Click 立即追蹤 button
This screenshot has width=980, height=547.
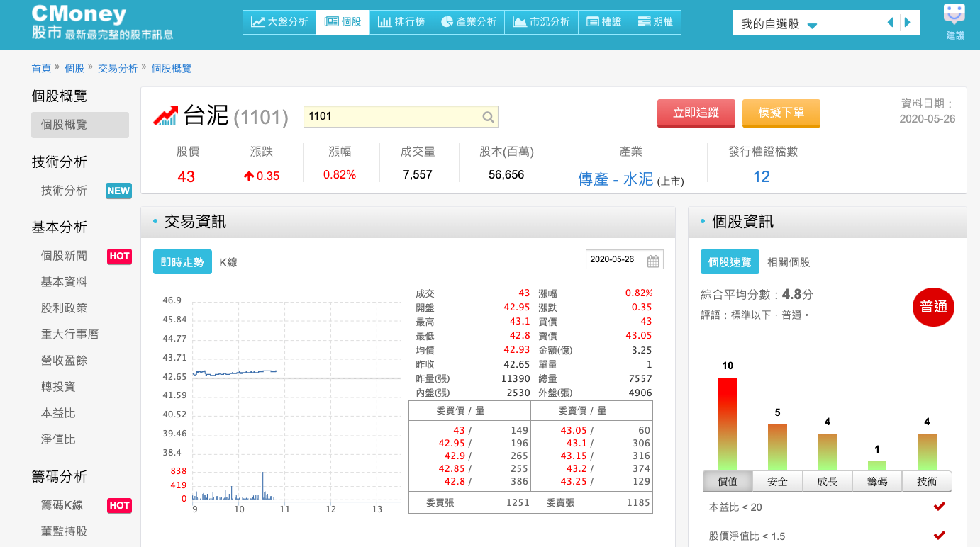coord(696,113)
